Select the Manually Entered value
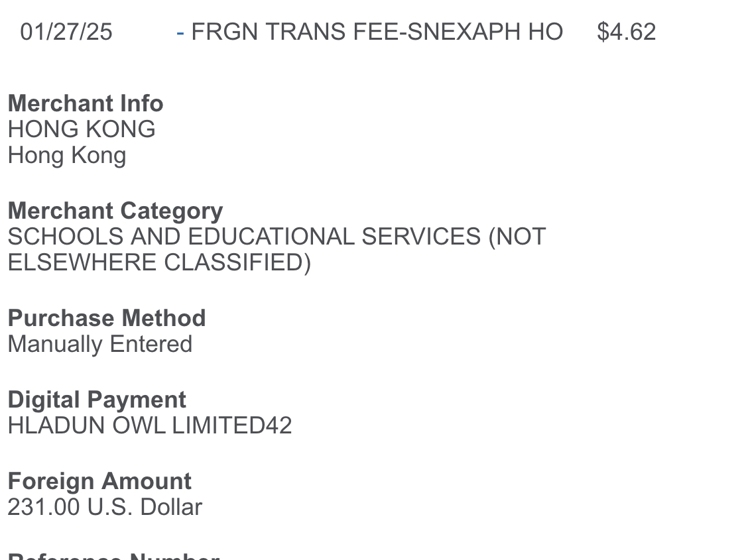Screen dimensions: 746x560 (x=100, y=345)
